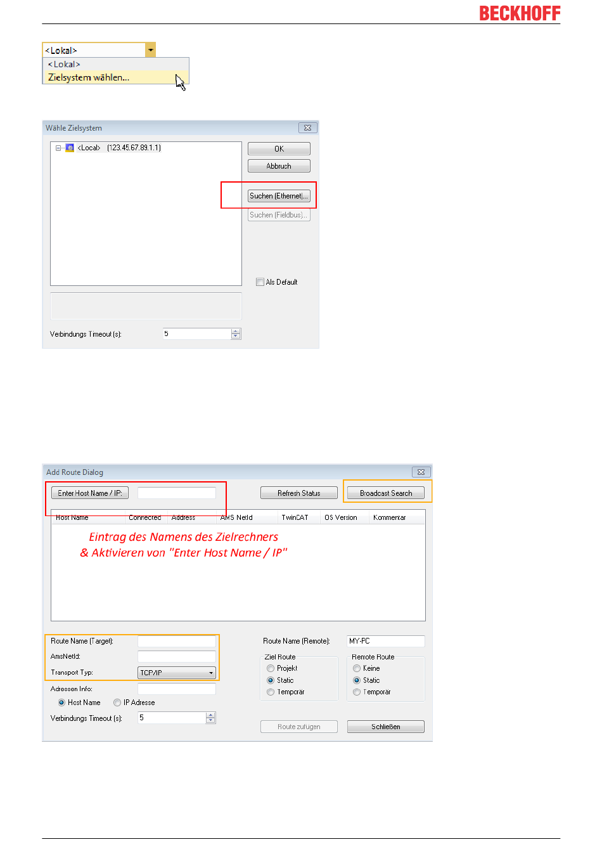Confirm with OK in Wähle Zielsystem dialog
602x868 pixels.
(x=279, y=149)
